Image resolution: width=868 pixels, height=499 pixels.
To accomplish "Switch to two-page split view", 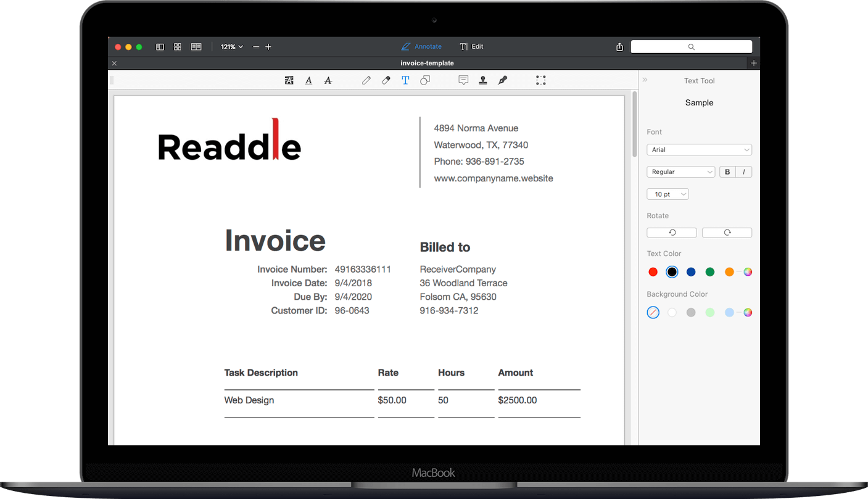I will [196, 47].
